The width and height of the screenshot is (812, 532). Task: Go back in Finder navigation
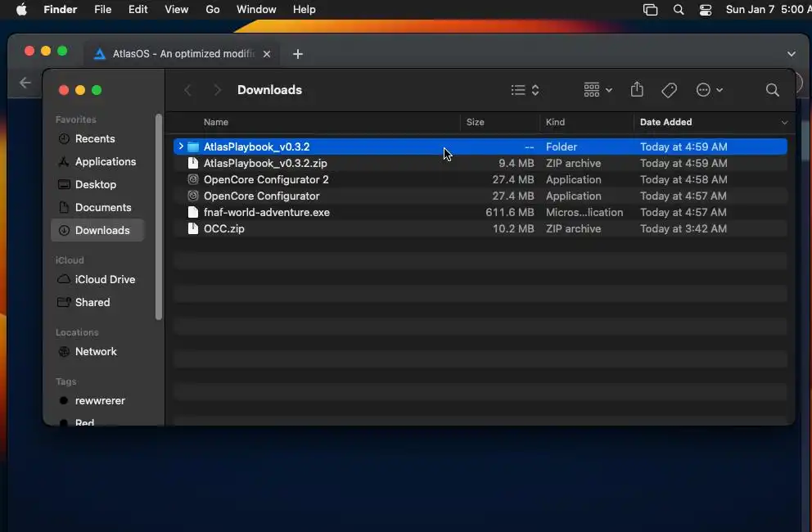click(188, 90)
